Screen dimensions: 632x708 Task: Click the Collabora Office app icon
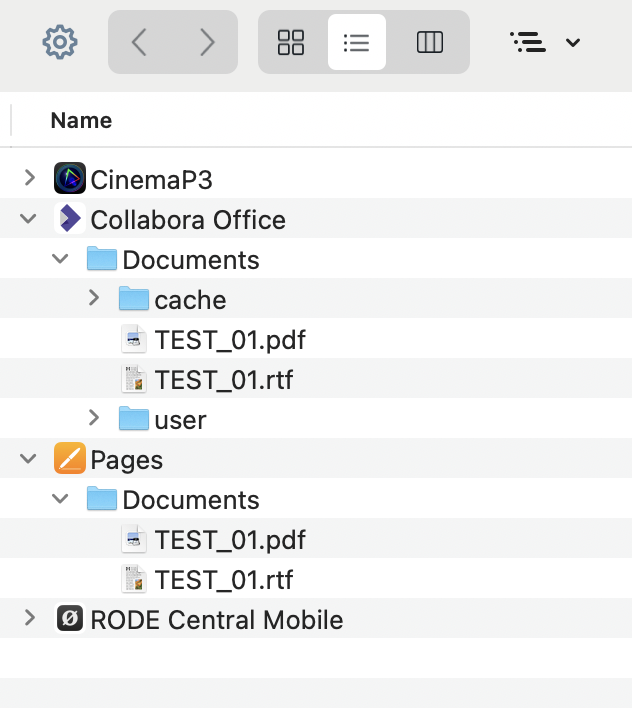pos(70,219)
